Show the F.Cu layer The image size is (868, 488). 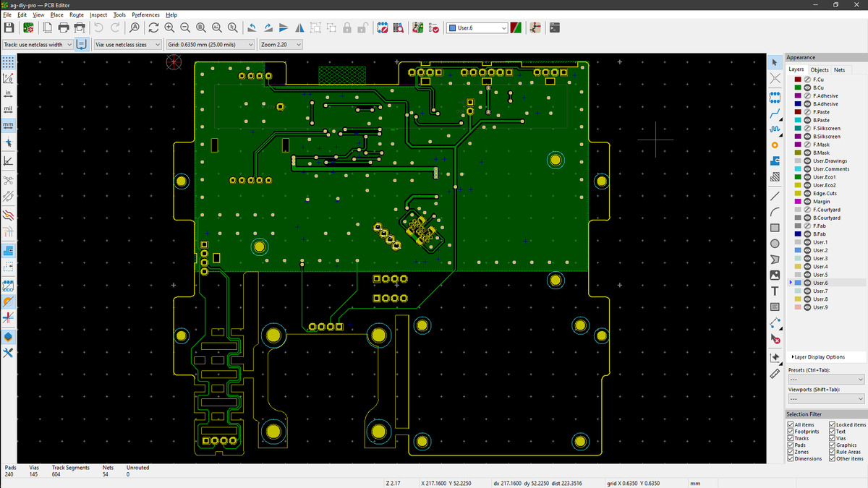pos(807,80)
